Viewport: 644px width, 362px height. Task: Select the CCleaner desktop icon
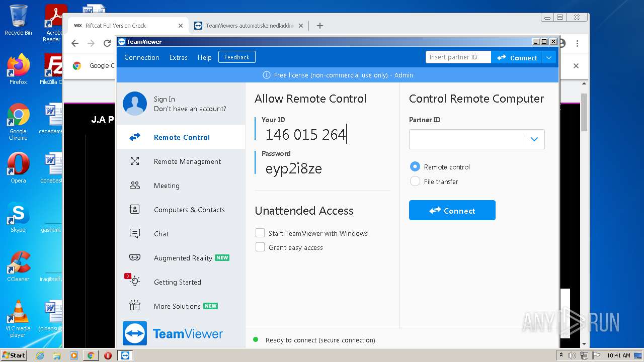[x=18, y=266]
